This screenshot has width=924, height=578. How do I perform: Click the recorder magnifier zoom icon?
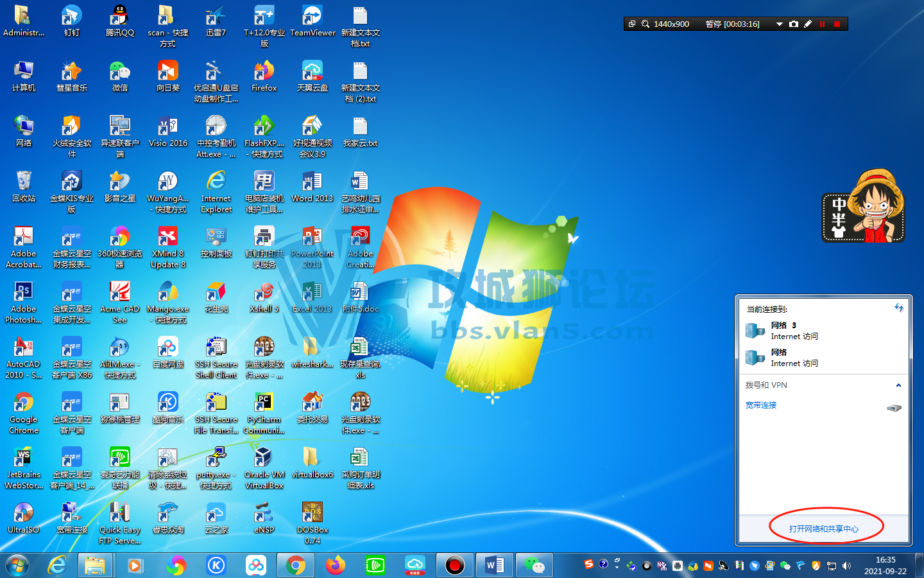pos(646,24)
